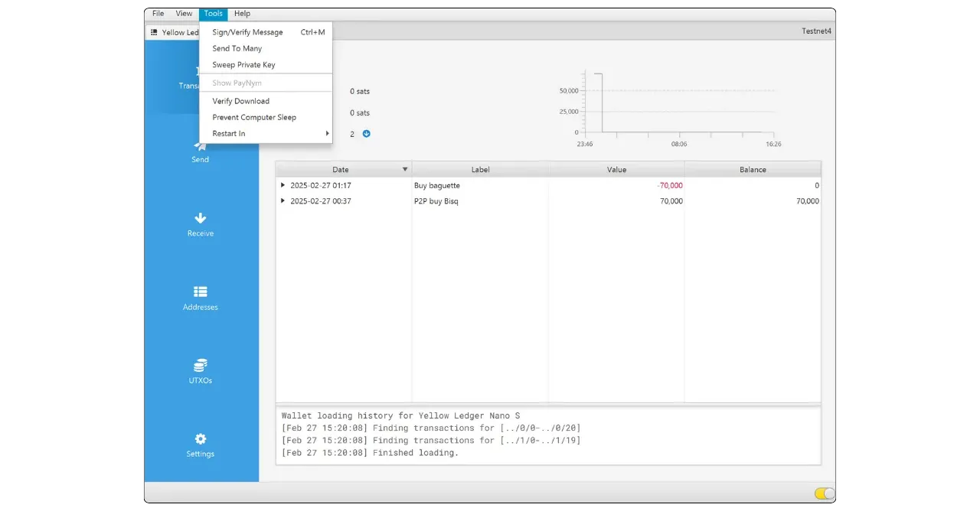The height and width of the screenshot is (511, 980).
Task: Select the Receive arrow icon
Action: click(200, 218)
